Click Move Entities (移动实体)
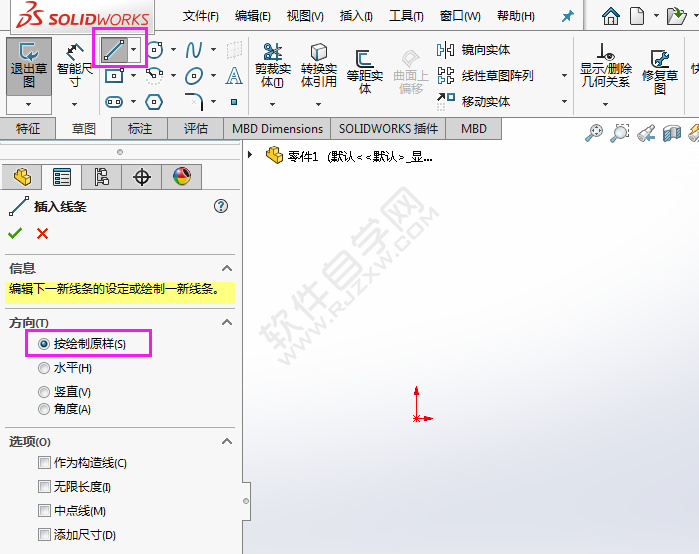 click(473, 102)
